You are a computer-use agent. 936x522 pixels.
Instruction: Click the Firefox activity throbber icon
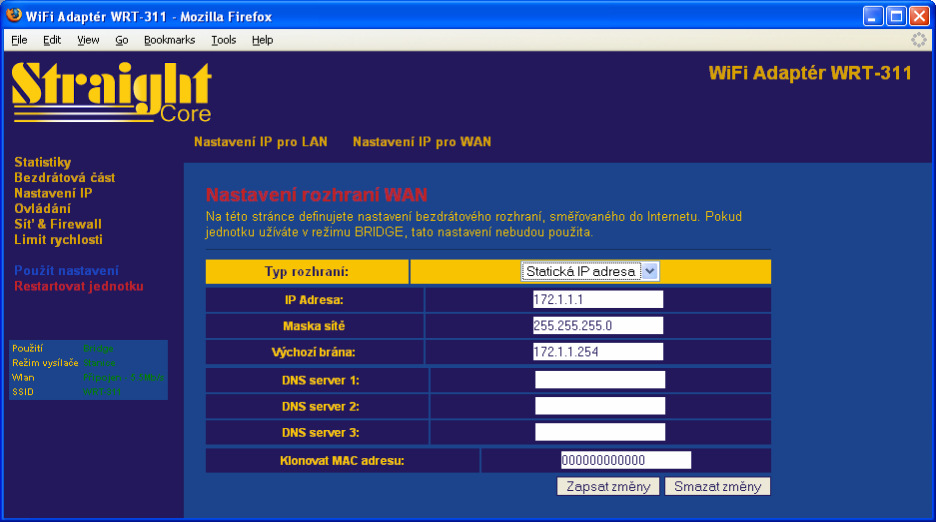pyautogui.click(x=919, y=40)
